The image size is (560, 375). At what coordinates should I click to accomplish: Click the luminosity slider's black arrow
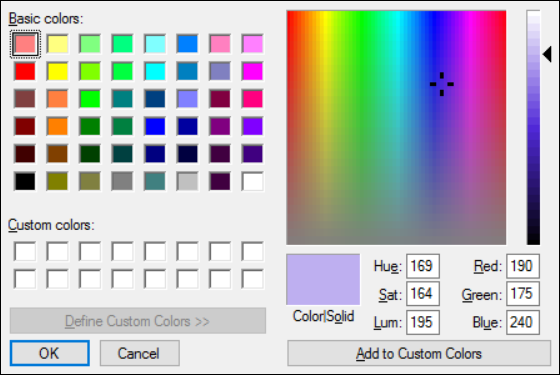[x=547, y=55]
